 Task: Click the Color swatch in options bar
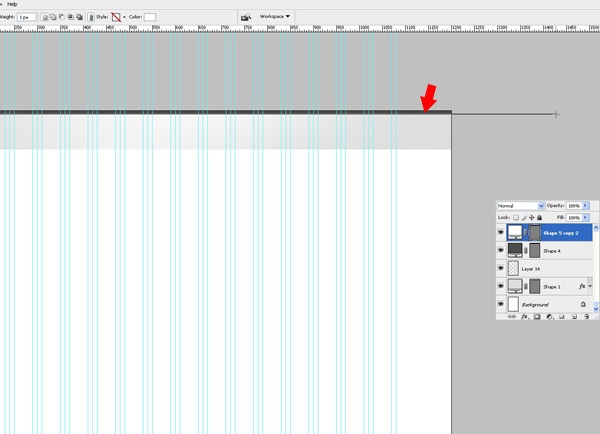(150, 17)
